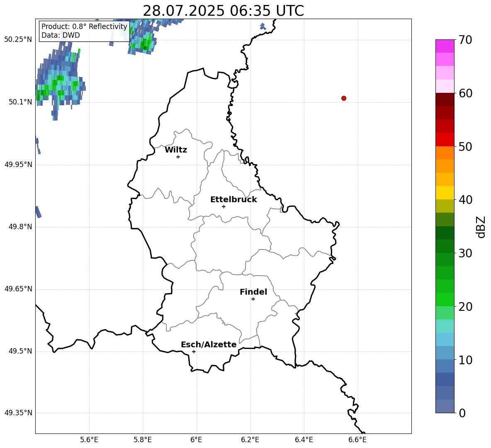Click the small isolated echo near 6.25°E

tap(263, 27)
